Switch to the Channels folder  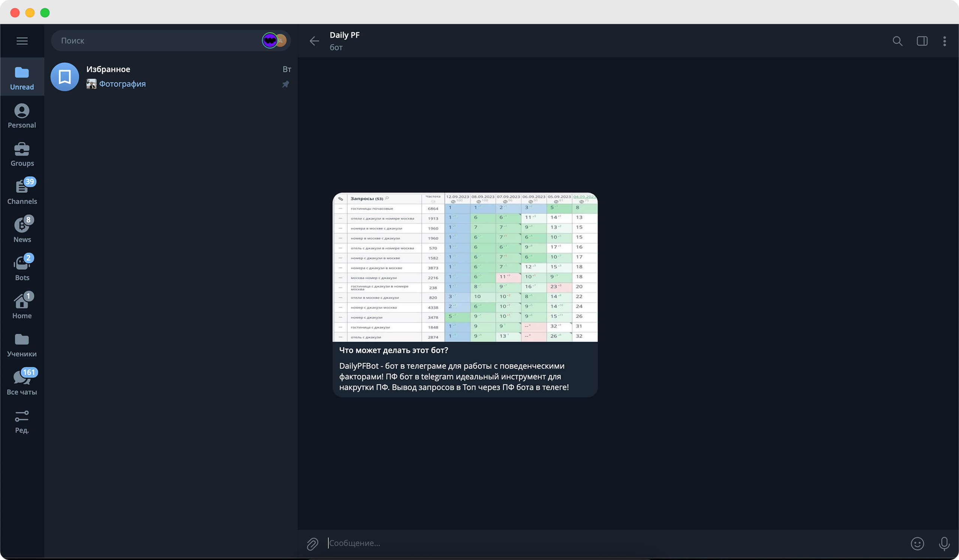tap(22, 192)
